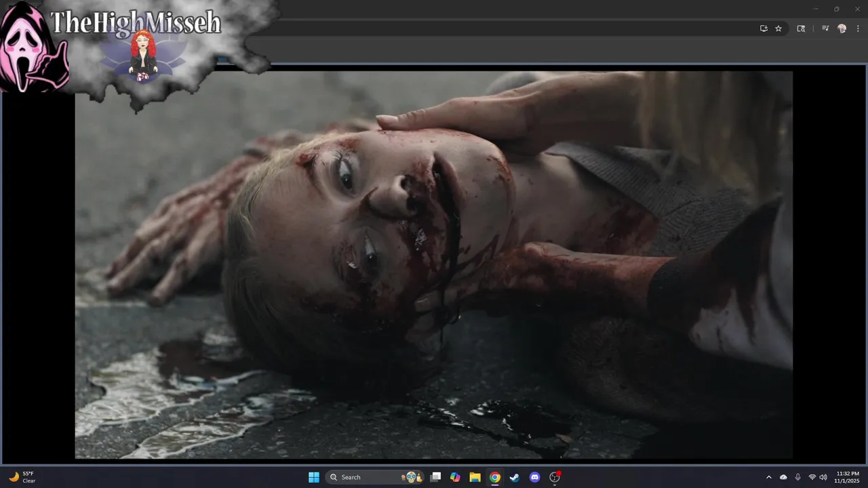Minimize the Chrome window
Screen dimensions: 868x488
pyautogui.click(x=816, y=9)
